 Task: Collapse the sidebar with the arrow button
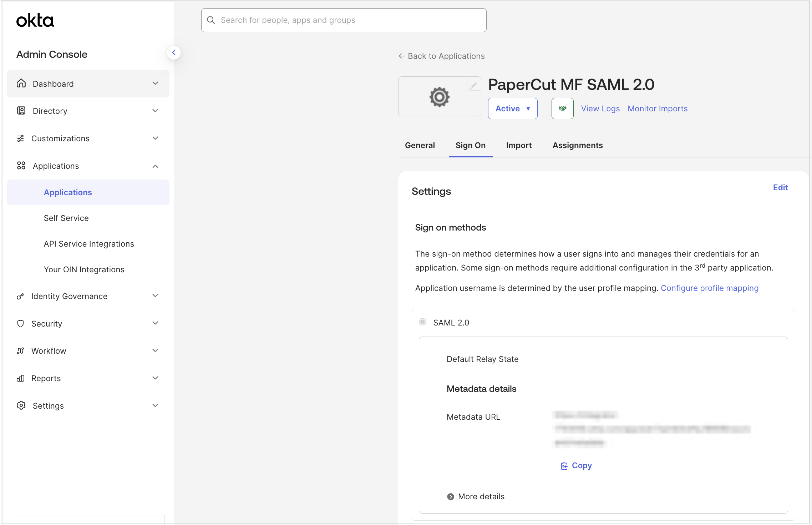pyautogui.click(x=174, y=53)
